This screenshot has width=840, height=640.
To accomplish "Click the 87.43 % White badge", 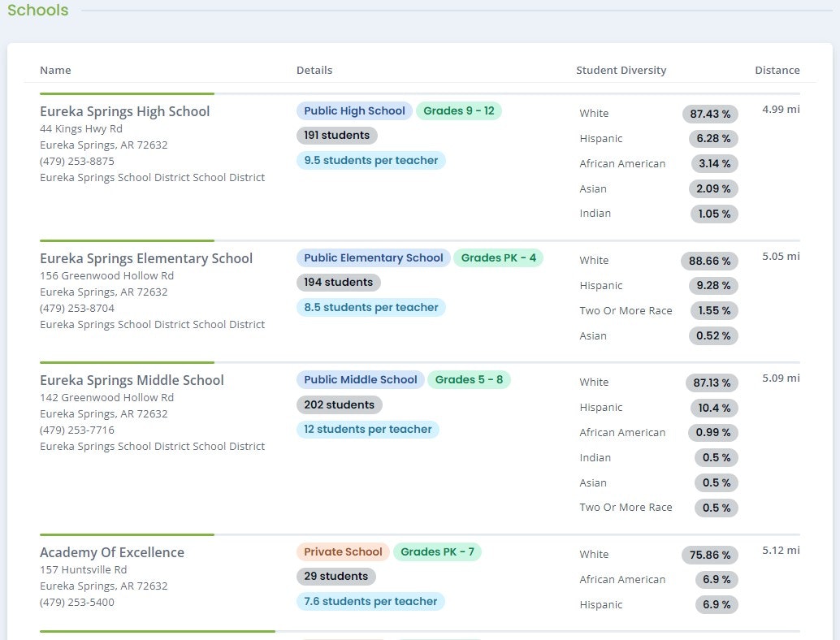I will [x=710, y=114].
